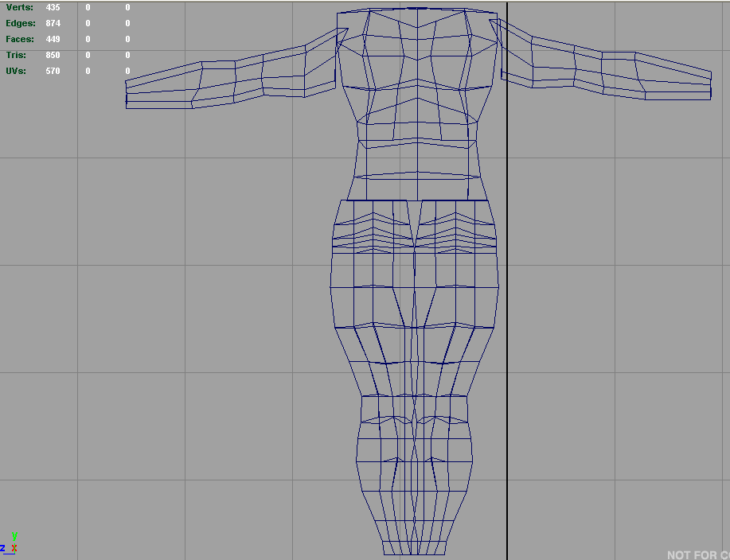
Task: Click the Tris count display
Action: click(18, 55)
